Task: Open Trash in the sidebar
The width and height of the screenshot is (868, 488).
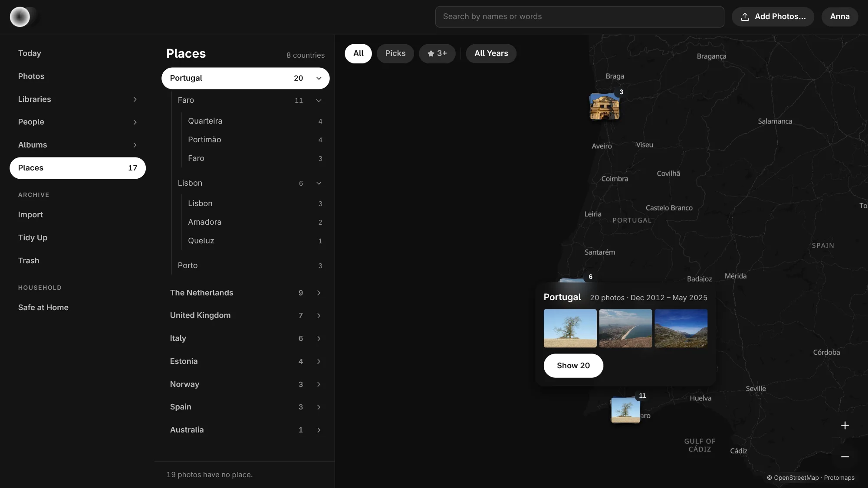Action: 78,261
